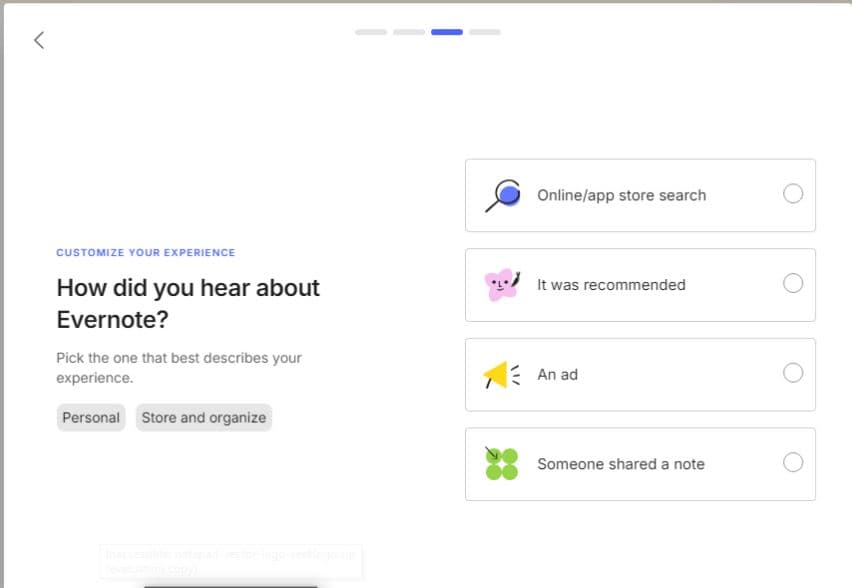
Task: Click the Store and organize tag chip
Action: tap(203, 418)
